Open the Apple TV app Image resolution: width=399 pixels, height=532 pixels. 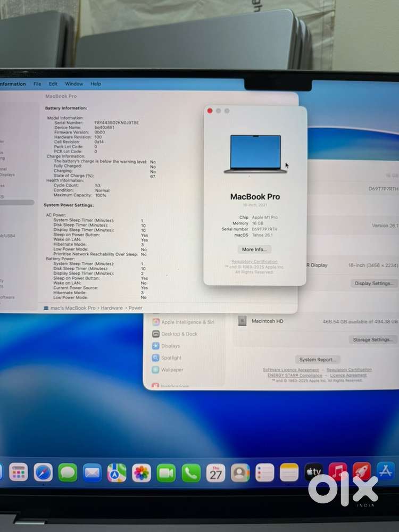(x=313, y=471)
